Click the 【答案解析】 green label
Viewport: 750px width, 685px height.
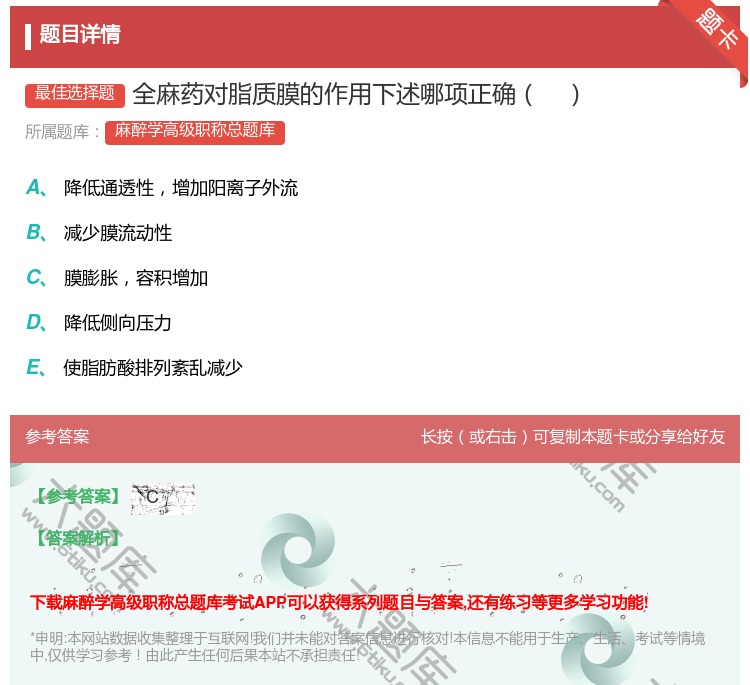pyautogui.click(x=78, y=538)
